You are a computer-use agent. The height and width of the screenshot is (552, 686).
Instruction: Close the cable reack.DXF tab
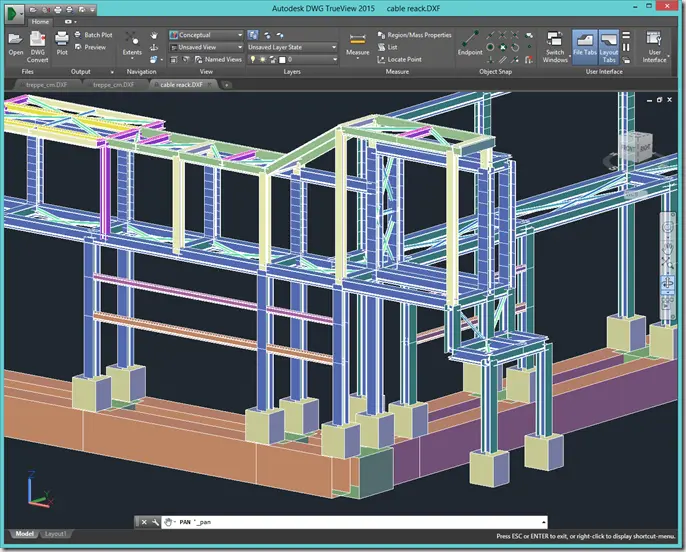coord(210,84)
